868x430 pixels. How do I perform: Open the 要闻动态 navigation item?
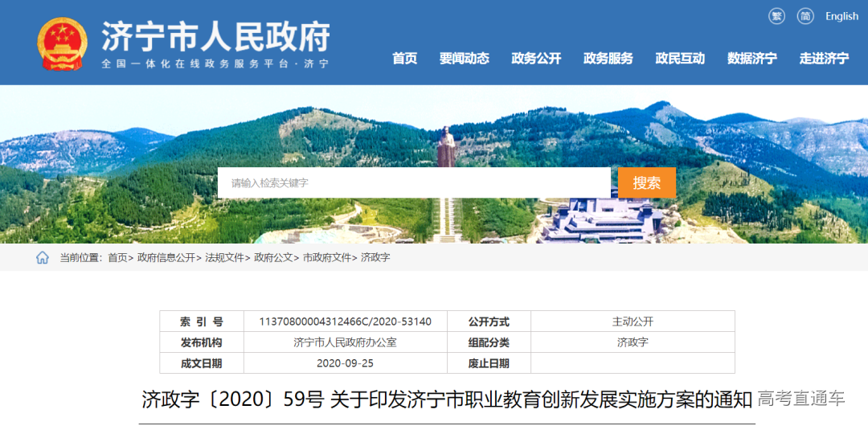click(x=464, y=59)
